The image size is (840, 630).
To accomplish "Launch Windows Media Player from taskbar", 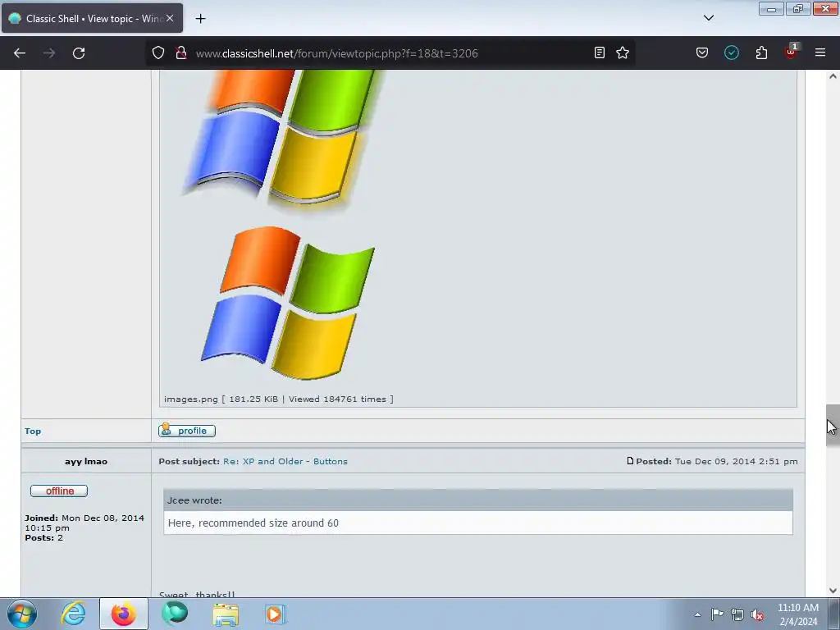I will [x=276, y=614].
